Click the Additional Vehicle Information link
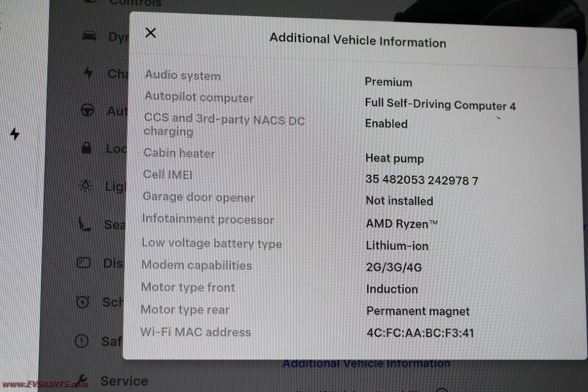The height and width of the screenshot is (392, 588). 366,363
